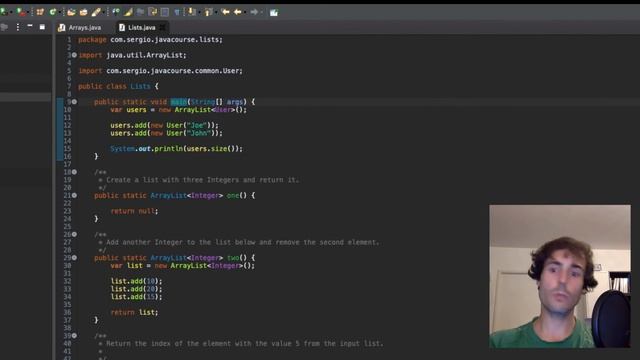The width and height of the screenshot is (640, 360).
Task: Toggle the Pin Editor icon
Action: pyautogui.click(x=273, y=13)
